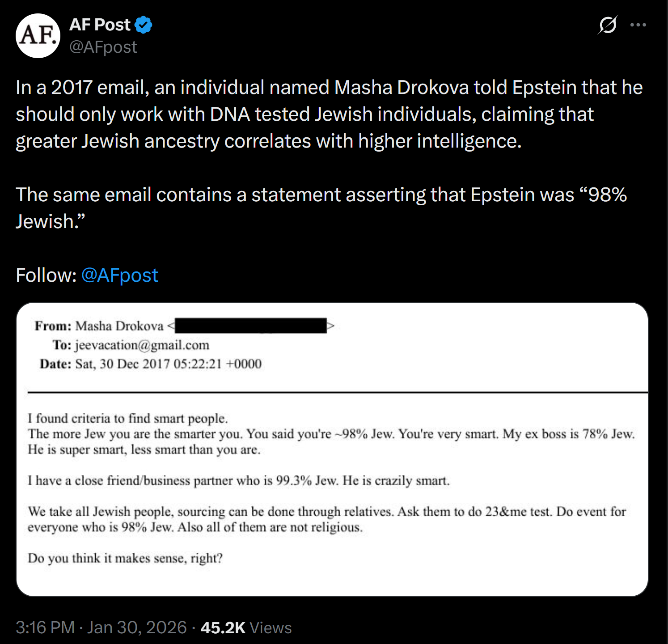
Task: Open Grok via the slashed-circle icon
Action: tap(608, 25)
